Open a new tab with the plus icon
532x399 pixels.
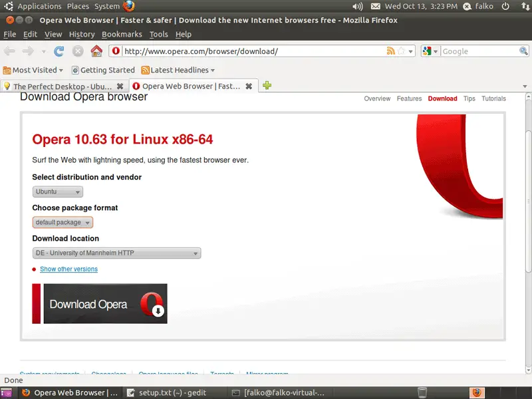coord(267,86)
